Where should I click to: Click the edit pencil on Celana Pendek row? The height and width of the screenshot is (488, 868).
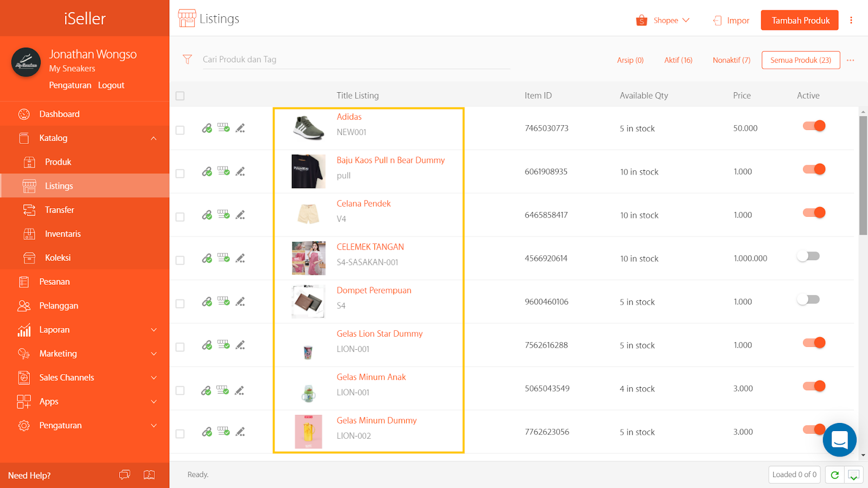(240, 215)
